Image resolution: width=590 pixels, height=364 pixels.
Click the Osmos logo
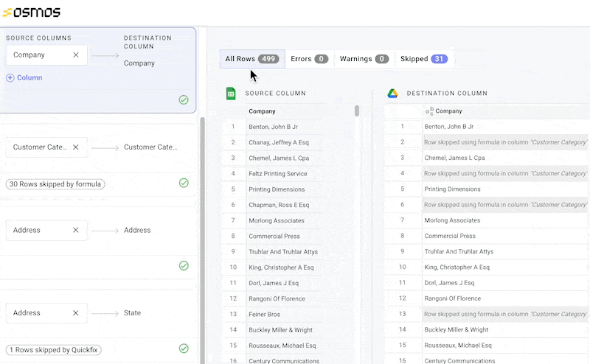coord(32,12)
